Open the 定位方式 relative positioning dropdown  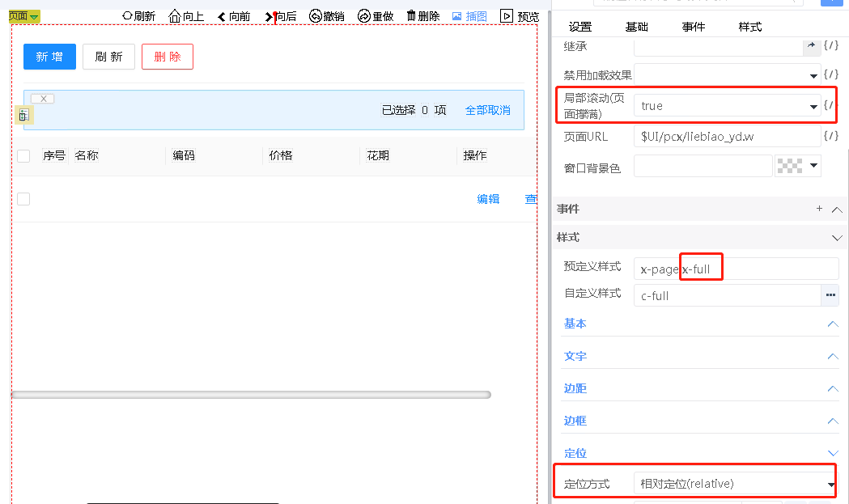point(830,485)
